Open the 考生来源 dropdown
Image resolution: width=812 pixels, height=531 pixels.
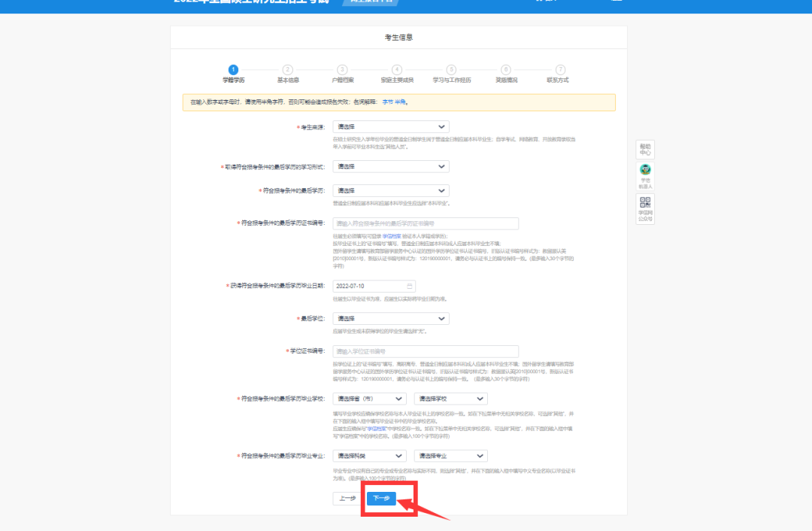coord(390,127)
